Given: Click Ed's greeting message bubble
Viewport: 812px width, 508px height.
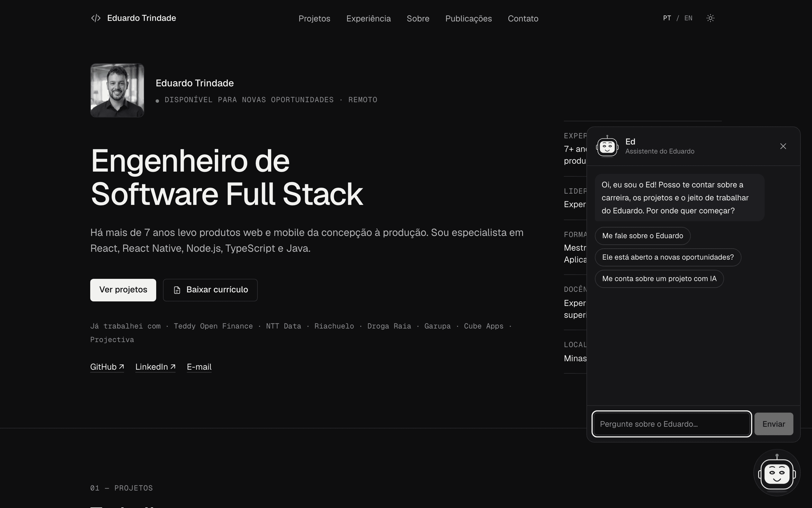Looking at the screenshot, I should click(x=679, y=198).
